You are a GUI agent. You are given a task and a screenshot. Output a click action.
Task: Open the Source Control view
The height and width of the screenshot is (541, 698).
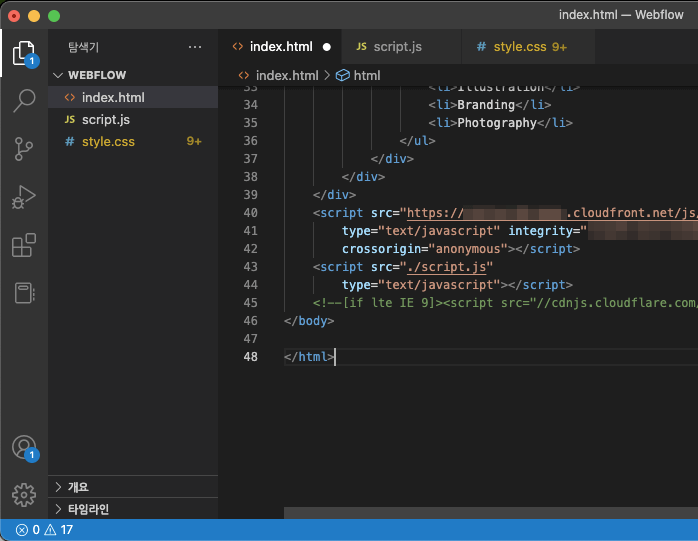coord(24,149)
